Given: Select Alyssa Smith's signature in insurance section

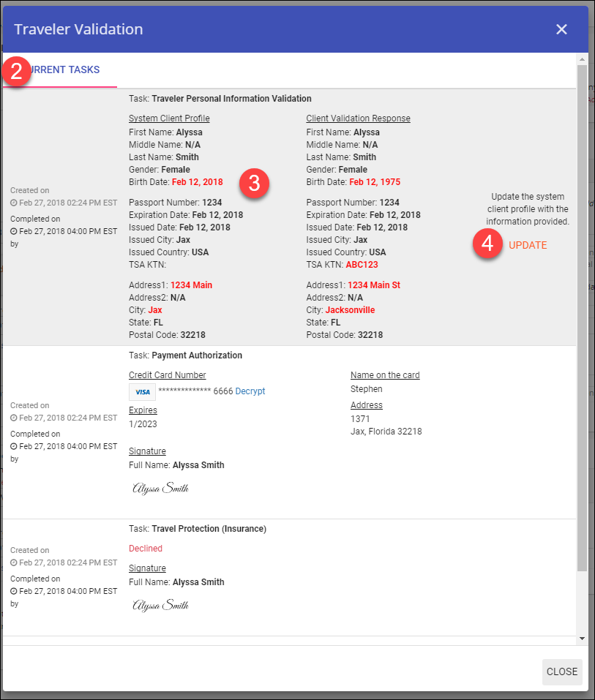Looking at the screenshot, I should pyautogui.click(x=160, y=604).
